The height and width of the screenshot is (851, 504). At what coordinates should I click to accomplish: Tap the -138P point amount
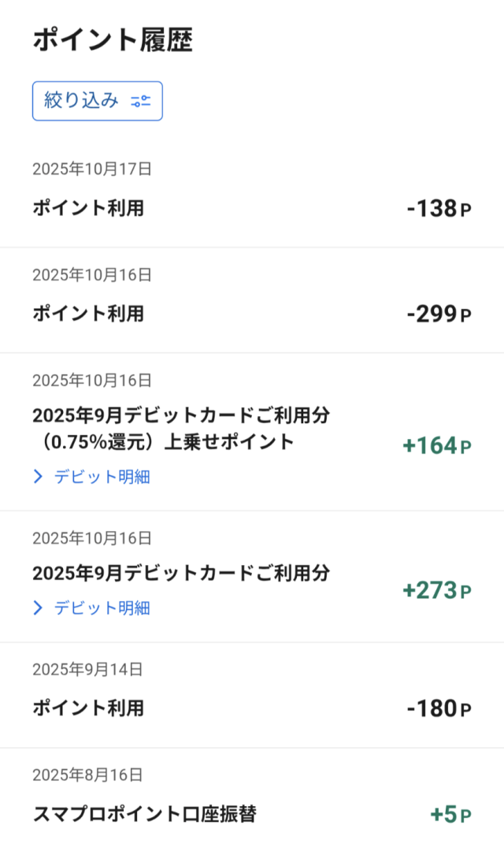point(439,209)
